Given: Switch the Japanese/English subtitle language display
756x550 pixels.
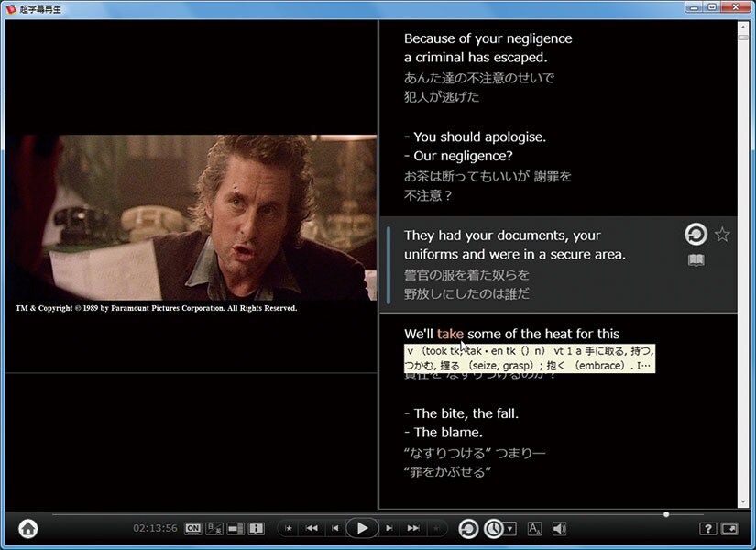Looking at the screenshot, I should pos(214,529).
